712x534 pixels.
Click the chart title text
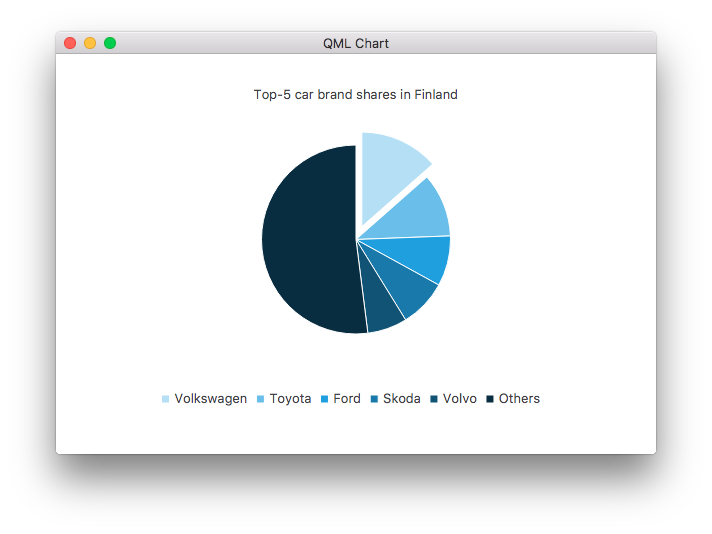click(356, 95)
